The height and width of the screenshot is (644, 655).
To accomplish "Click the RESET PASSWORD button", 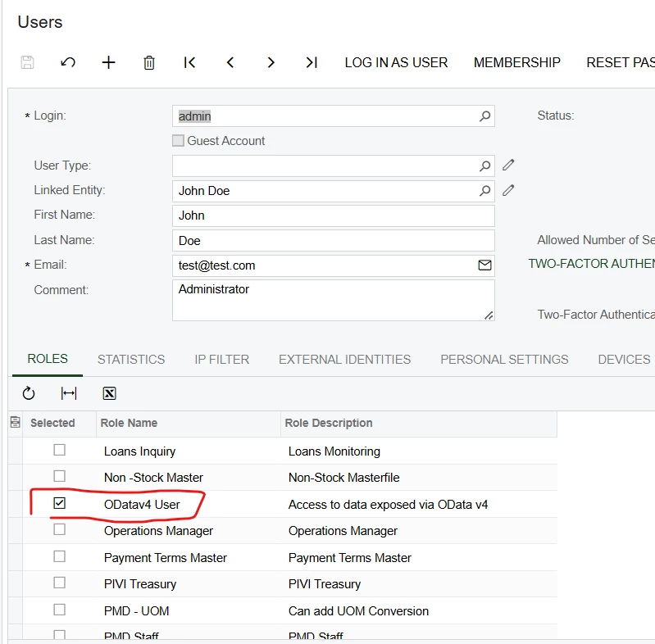I will (621, 62).
